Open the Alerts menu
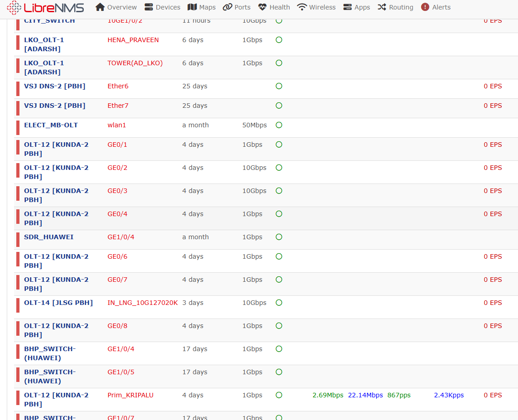This screenshot has height=420, width=518. (x=436, y=7)
